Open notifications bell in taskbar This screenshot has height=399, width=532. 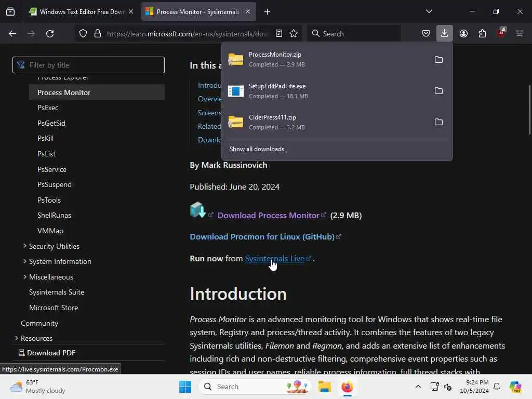[497, 387]
